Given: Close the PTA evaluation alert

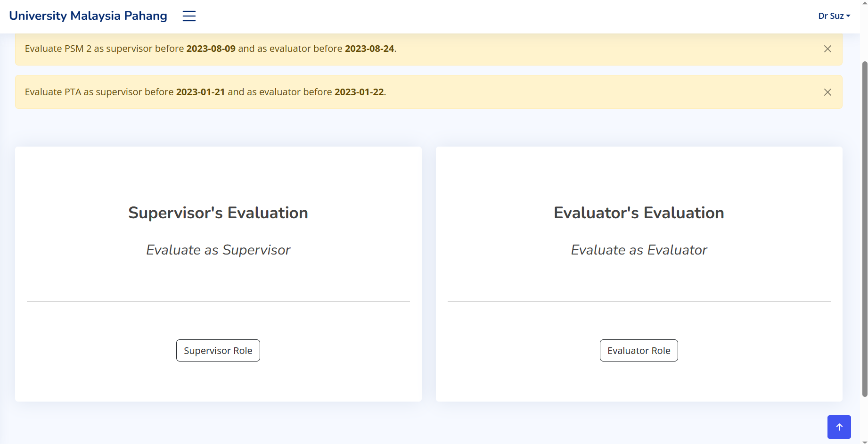Looking at the screenshot, I should pos(827,92).
